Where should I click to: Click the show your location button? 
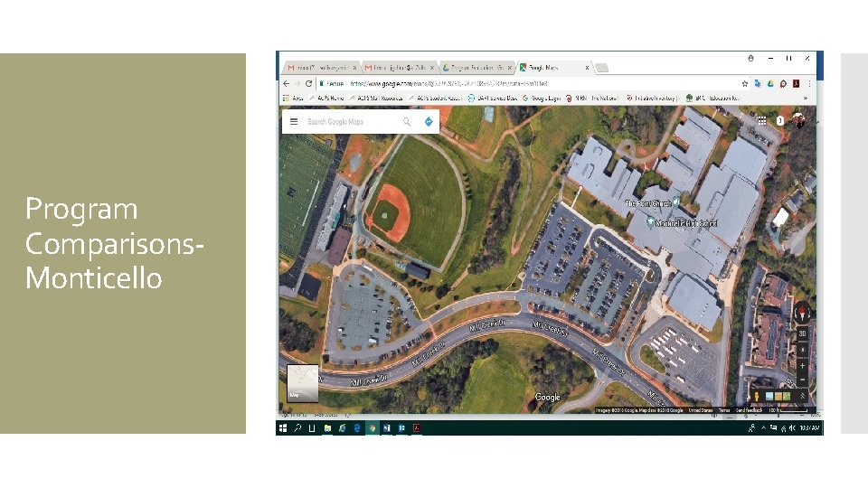803,351
